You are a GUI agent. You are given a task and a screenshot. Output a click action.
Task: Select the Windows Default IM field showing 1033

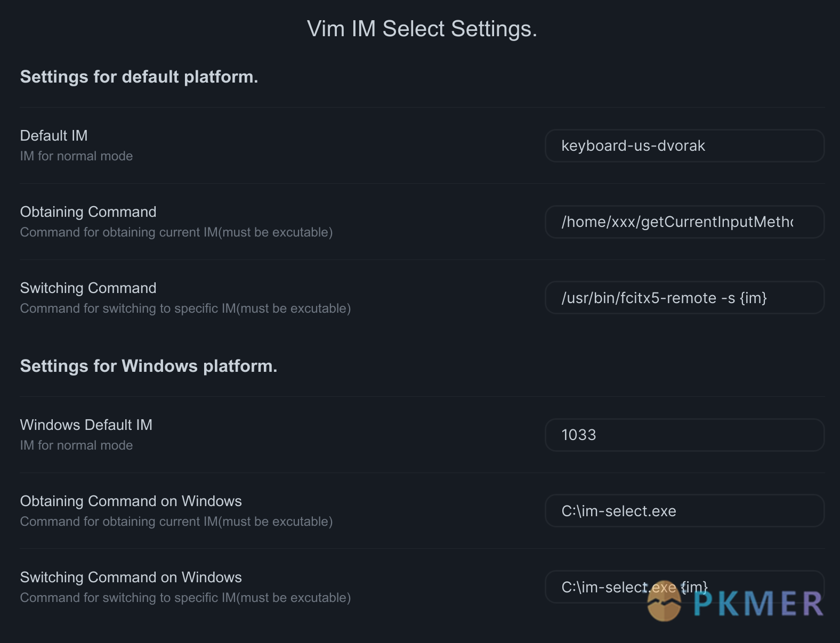pyautogui.click(x=684, y=435)
